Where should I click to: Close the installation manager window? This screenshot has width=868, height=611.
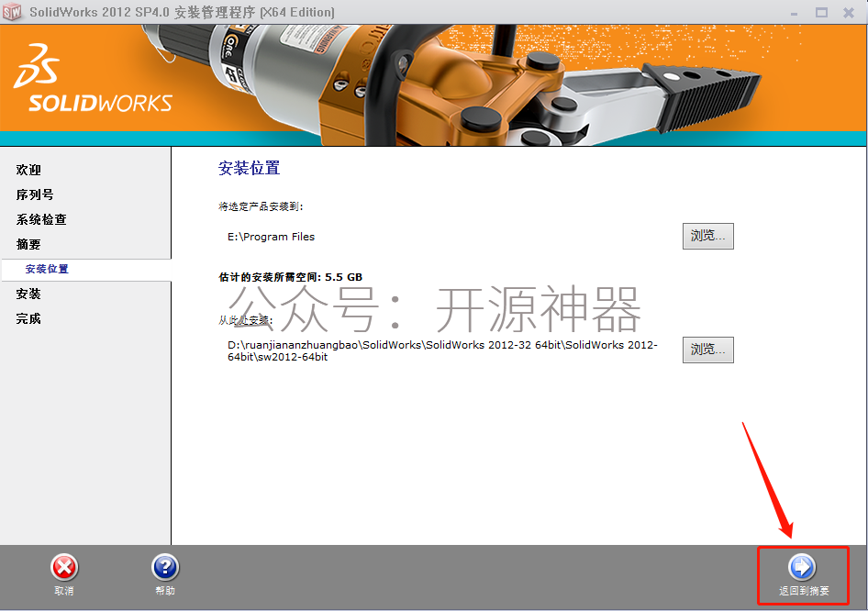click(849, 12)
